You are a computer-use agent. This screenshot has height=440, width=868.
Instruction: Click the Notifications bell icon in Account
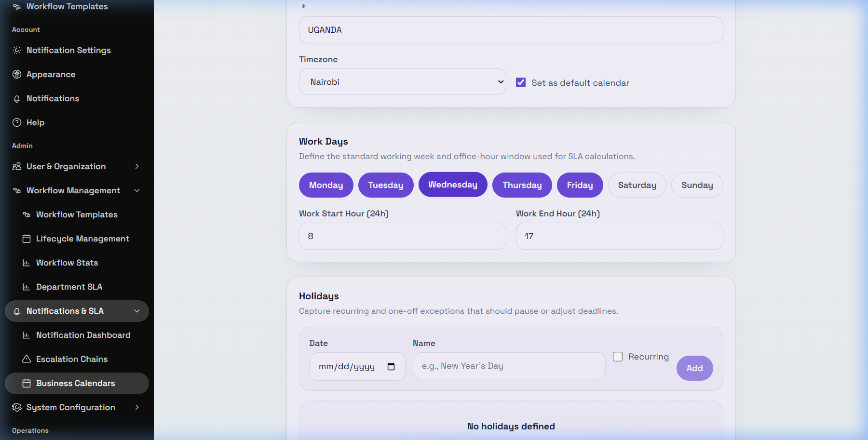click(17, 98)
